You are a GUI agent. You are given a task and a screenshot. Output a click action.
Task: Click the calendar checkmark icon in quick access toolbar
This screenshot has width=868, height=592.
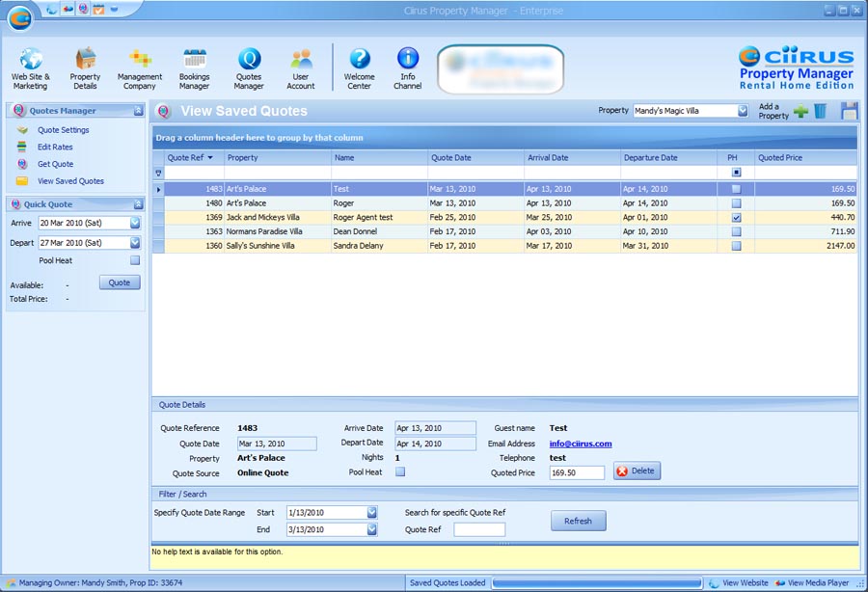pos(98,9)
